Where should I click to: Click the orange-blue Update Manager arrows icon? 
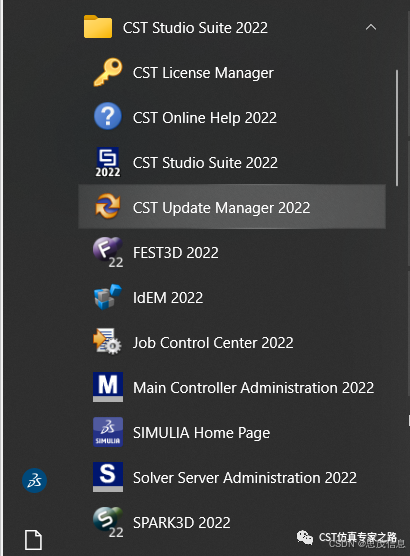coord(108,206)
